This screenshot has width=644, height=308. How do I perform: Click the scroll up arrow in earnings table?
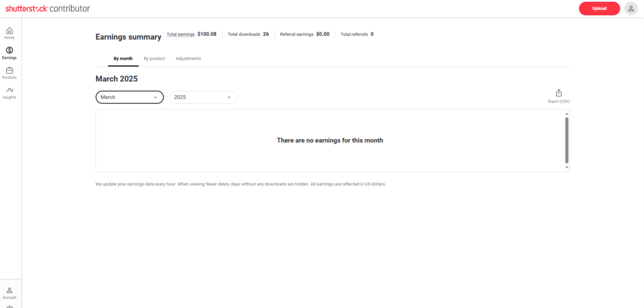(567, 113)
